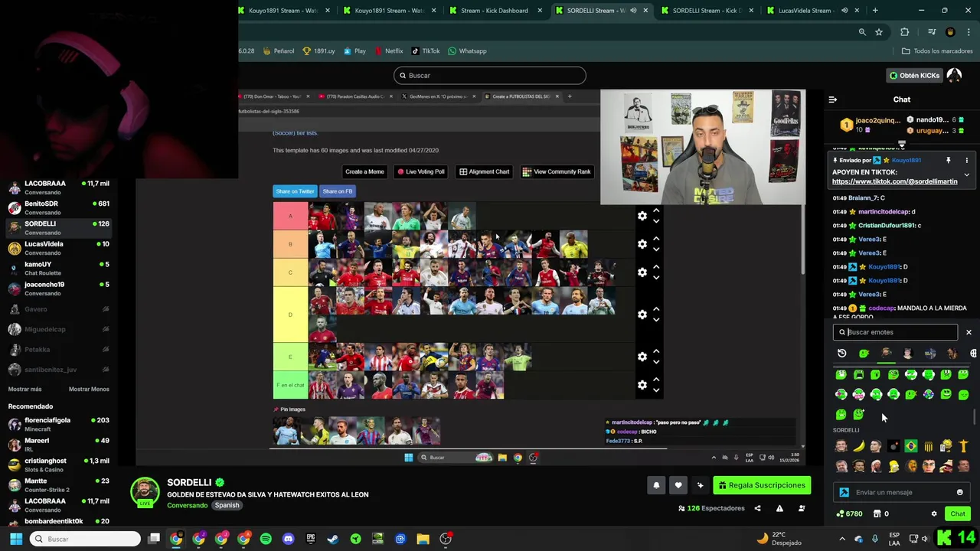This screenshot has width=980, height=551.
Task: Send message with green Chat button
Action: 957,514
